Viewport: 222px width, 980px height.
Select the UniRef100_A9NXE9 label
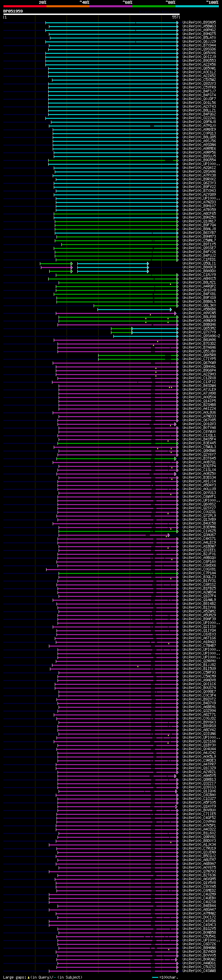tap(199, 129)
